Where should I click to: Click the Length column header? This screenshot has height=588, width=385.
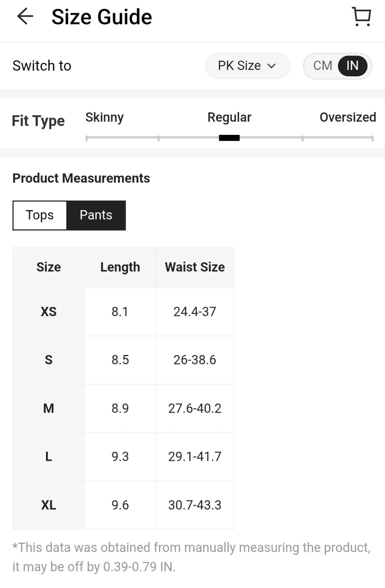(x=120, y=267)
